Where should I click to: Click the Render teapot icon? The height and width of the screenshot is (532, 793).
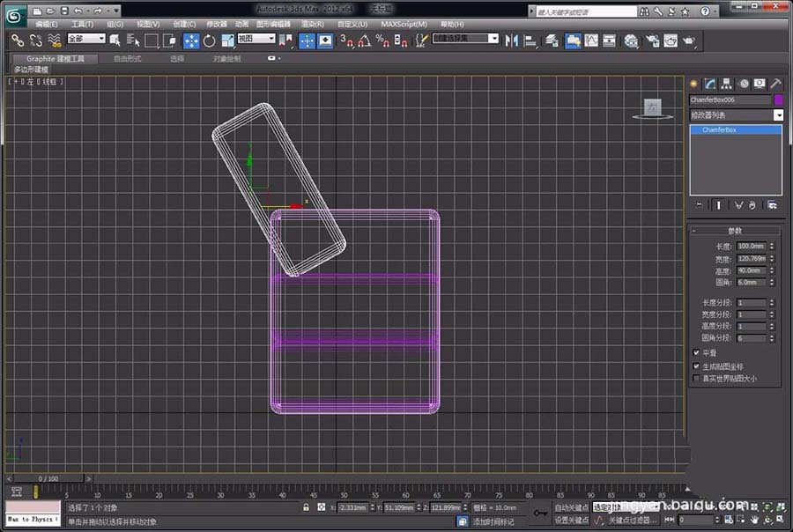pyautogui.click(x=689, y=41)
